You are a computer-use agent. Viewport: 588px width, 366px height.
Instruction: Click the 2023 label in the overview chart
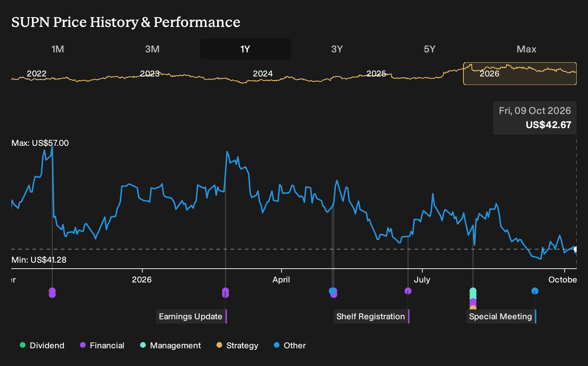150,74
